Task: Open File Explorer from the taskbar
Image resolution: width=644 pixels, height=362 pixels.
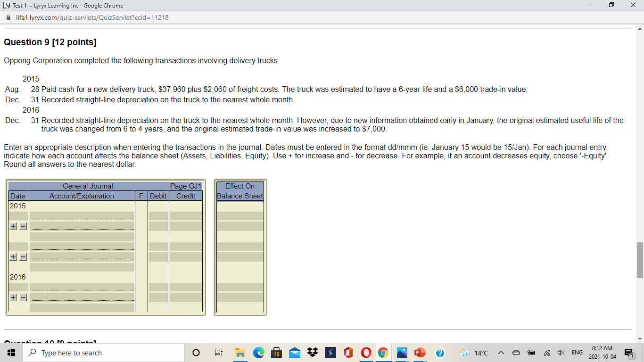Action: coord(240,352)
